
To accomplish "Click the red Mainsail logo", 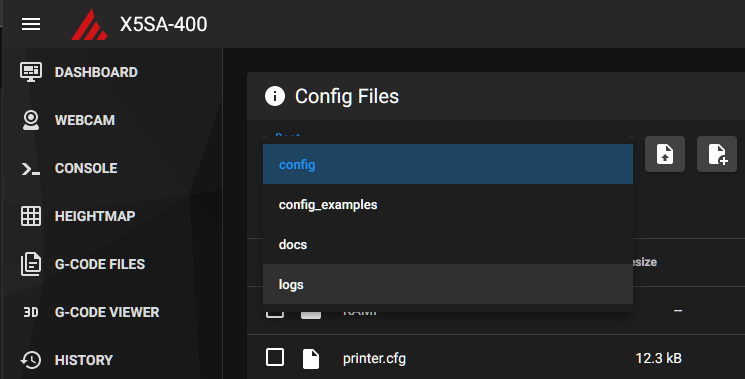I will click(x=89, y=24).
